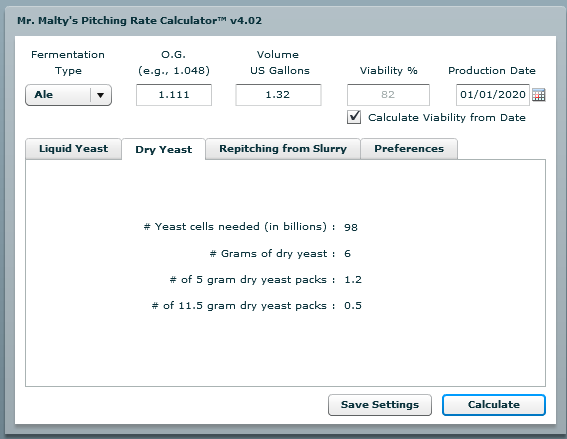
Task: Click the Calculate button
Action: [494, 405]
